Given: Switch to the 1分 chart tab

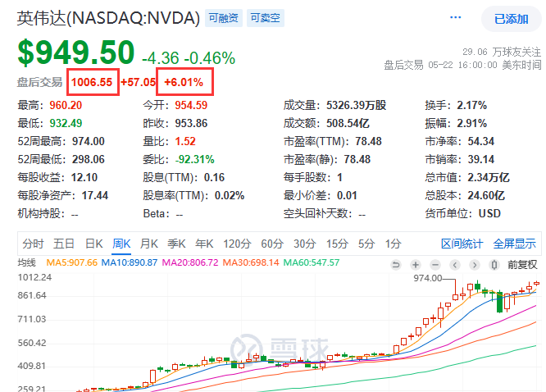Looking at the screenshot, I should [x=394, y=244].
